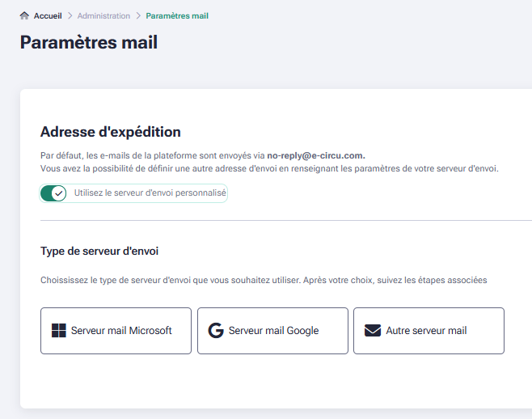Choose the Serveur mail Microsoft option
Viewport: 532px width, 419px height.
[x=116, y=331]
